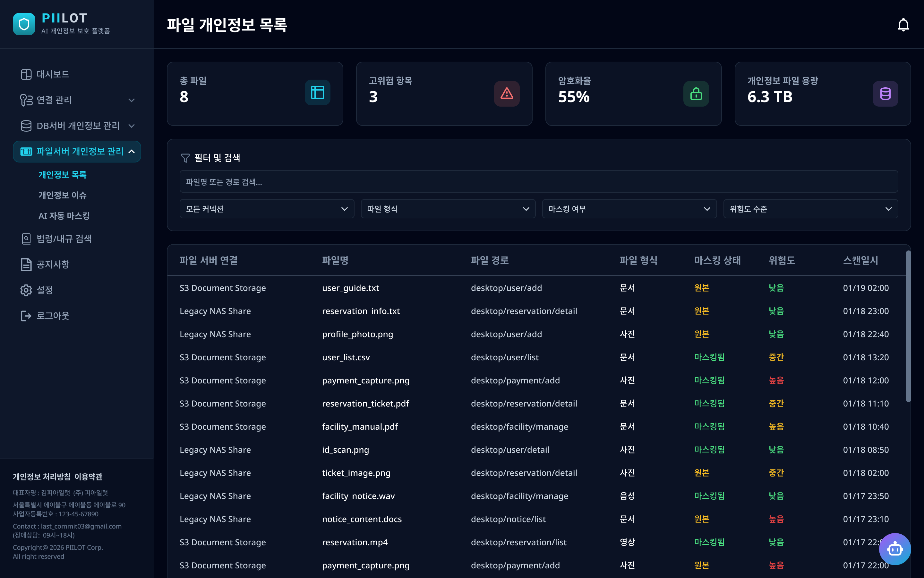Viewport: 924px width, 578px height.
Task: Click the 파일 형식 column header
Action: click(638, 260)
